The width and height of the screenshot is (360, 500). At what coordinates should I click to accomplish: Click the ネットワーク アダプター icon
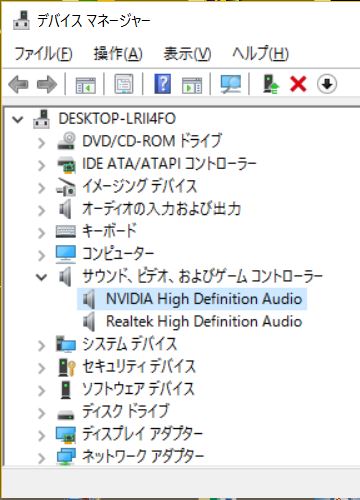coord(66,457)
